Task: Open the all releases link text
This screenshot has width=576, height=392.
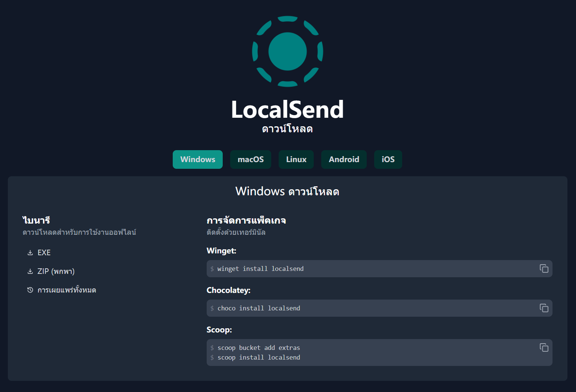Action: [x=67, y=290]
